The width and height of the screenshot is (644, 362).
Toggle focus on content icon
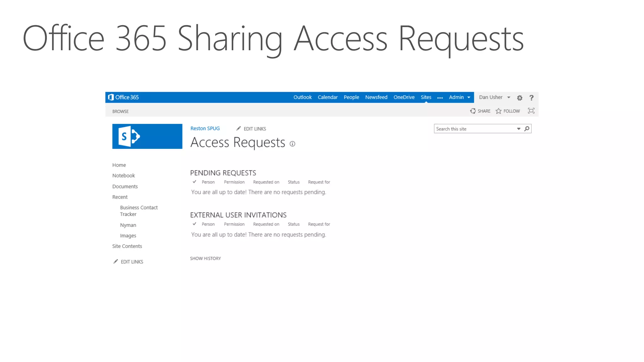click(x=531, y=111)
